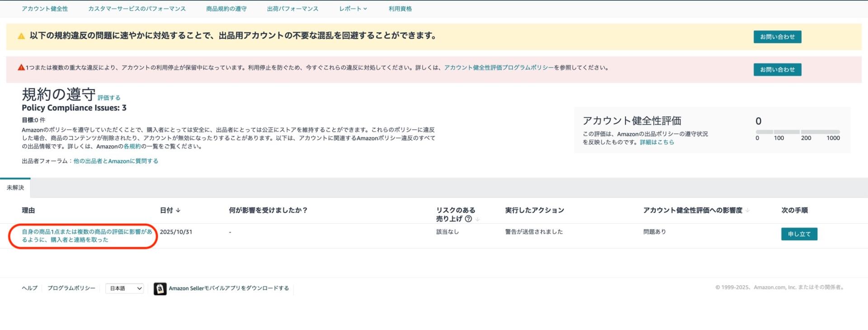Open the circled violation reason link
868x330 pixels.
click(x=87, y=236)
